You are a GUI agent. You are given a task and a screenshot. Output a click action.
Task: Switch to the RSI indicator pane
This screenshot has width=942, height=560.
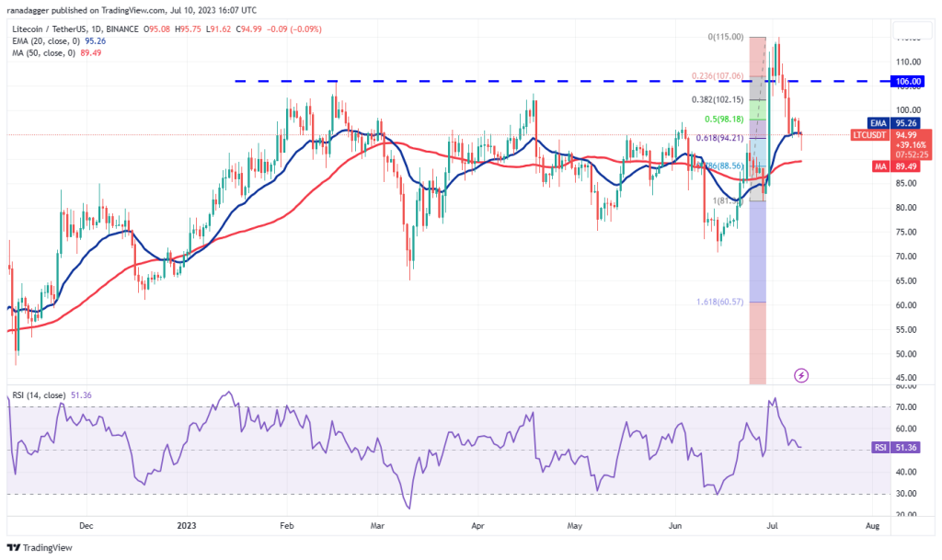[x=460, y=451]
